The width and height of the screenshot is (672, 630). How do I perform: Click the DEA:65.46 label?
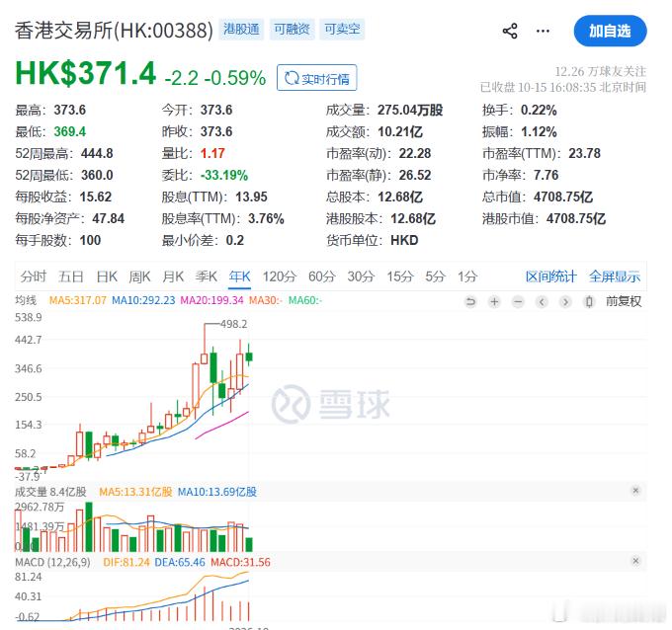(180, 562)
